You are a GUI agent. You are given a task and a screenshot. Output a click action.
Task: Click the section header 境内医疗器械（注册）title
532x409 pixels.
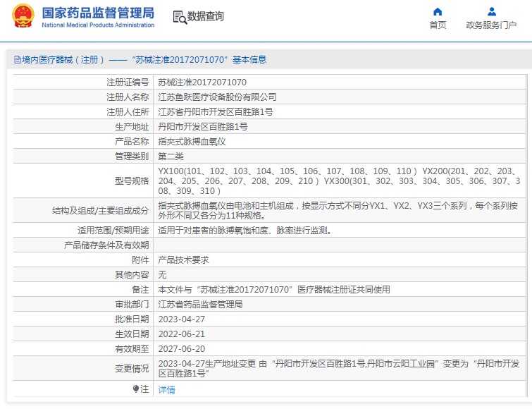click(140, 60)
